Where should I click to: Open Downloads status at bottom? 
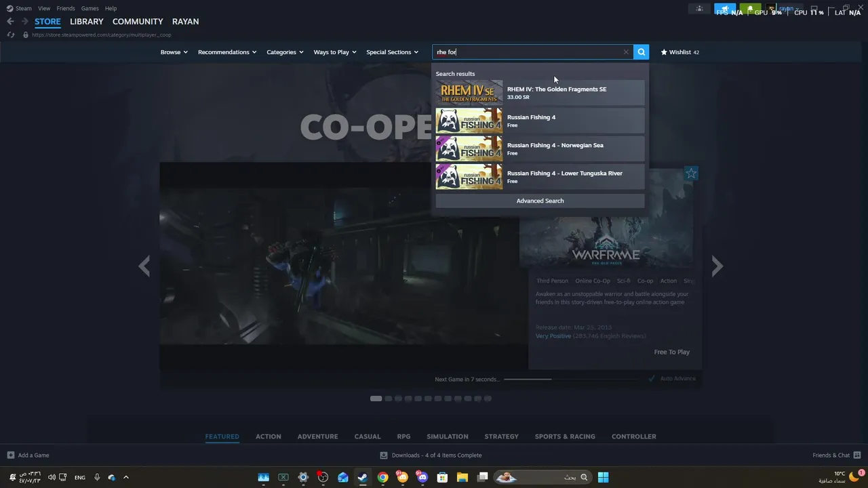click(431, 455)
